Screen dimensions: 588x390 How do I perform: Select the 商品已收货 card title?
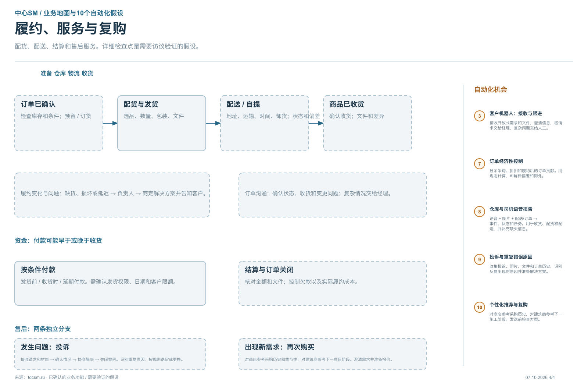click(x=347, y=104)
